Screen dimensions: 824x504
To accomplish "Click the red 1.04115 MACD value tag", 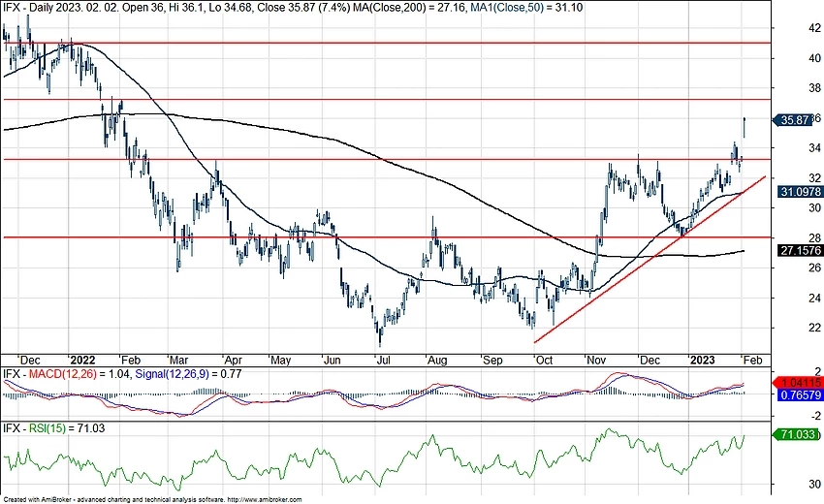I will [800, 383].
